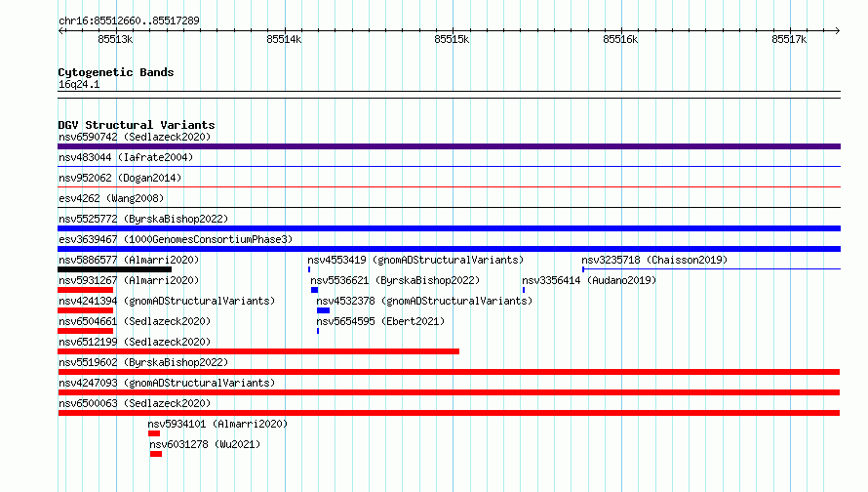Click the ruler's left arrow end
This screenshot has width=868, height=492.
pyautogui.click(x=60, y=30)
